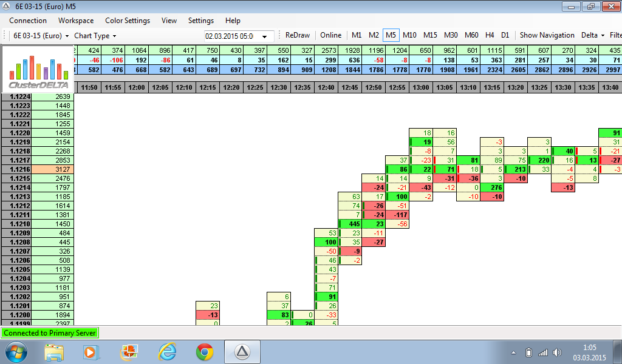This screenshot has width=622, height=364.
Task: Click the -117 red cluster cell
Action: (x=397, y=215)
